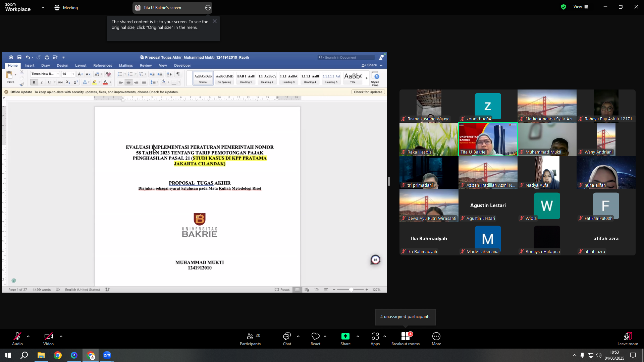Expand reaction options arrow beside React
The width and height of the screenshot is (644, 362).
325,336
